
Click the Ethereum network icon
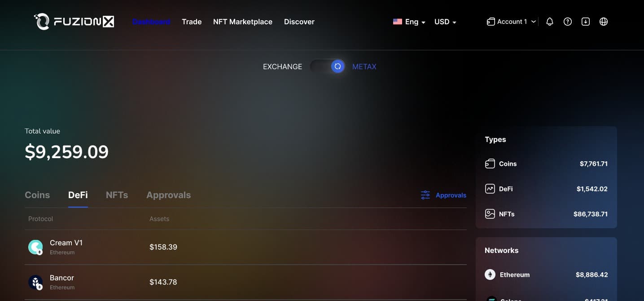pyautogui.click(x=490, y=274)
